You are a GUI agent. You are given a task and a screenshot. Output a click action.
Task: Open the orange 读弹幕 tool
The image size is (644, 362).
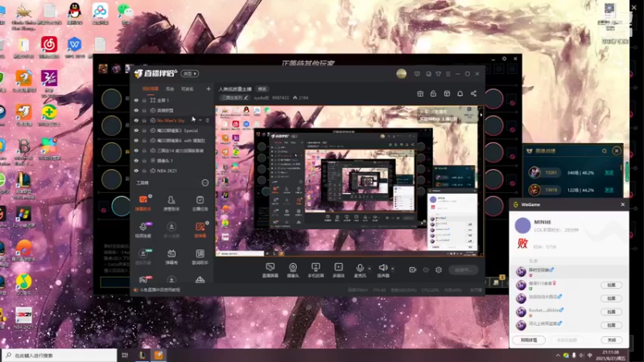click(200, 230)
